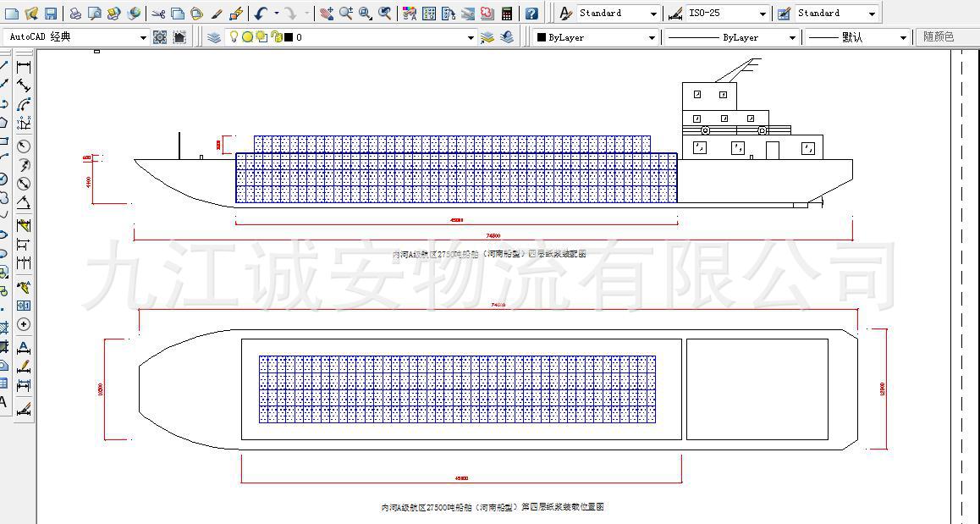Image resolution: width=980 pixels, height=524 pixels.
Task: Open the Layer Properties Manager icon
Action: [214, 37]
